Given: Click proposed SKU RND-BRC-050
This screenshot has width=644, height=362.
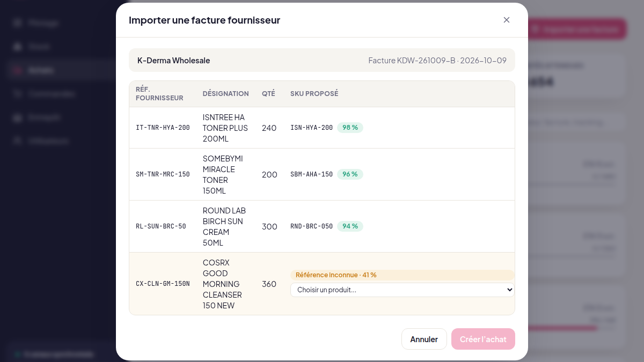Looking at the screenshot, I should 311,226.
